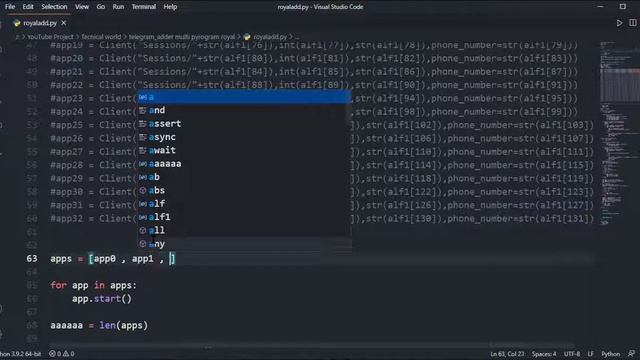Select Python 3.9.2 64-bit interpreter in status bar
The height and width of the screenshot is (360, 640).
20,354
